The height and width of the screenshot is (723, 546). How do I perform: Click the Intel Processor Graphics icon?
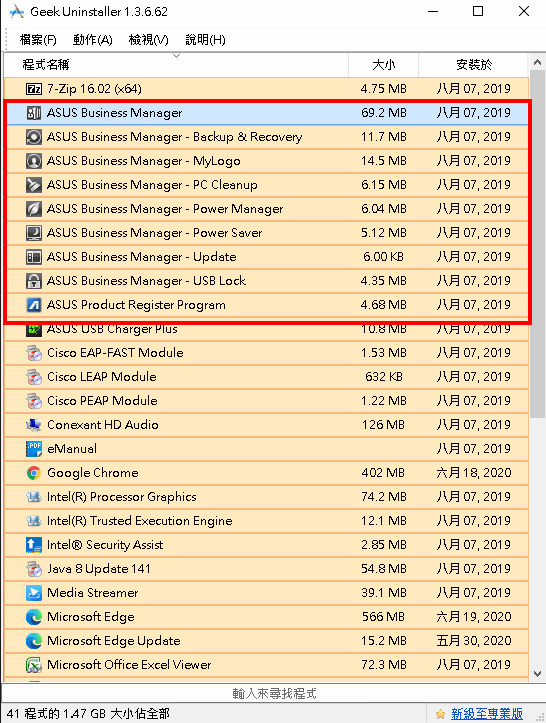34,497
